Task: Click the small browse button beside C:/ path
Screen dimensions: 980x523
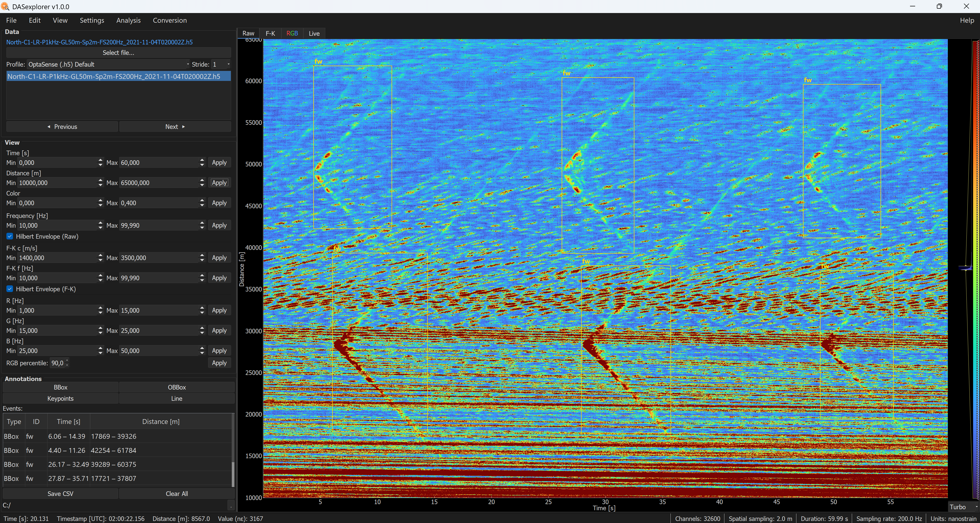Action: coord(231,505)
